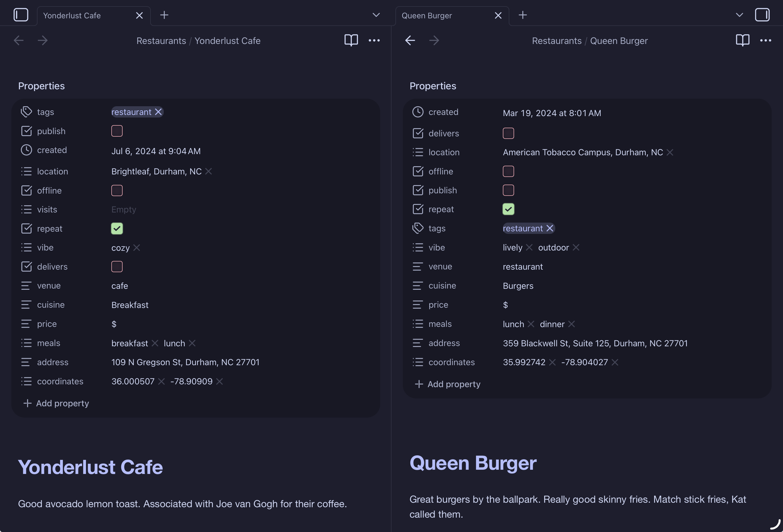Remove restaurant tag in Yonderlust Cafe
The image size is (783, 532).
tap(158, 112)
